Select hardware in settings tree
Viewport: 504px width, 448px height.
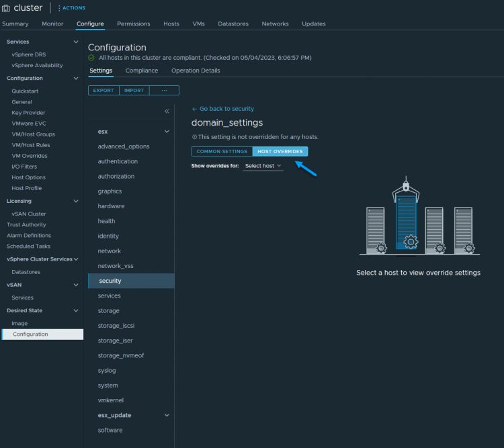[x=111, y=206]
